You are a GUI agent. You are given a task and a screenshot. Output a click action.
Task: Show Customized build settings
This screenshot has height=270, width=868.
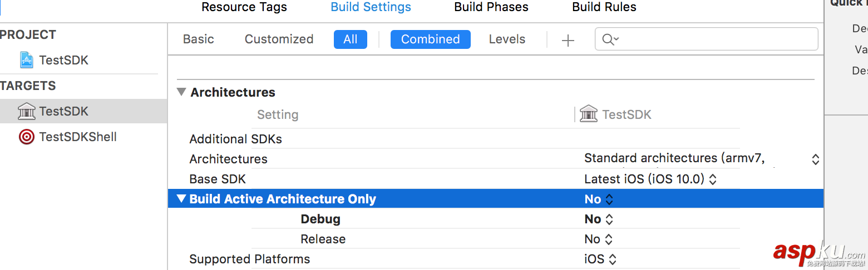pyautogui.click(x=279, y=39)
